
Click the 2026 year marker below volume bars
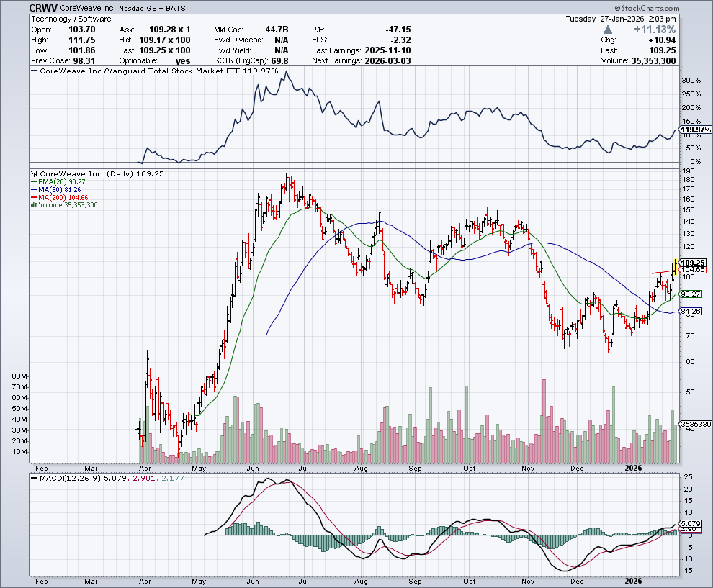point(632,467)
